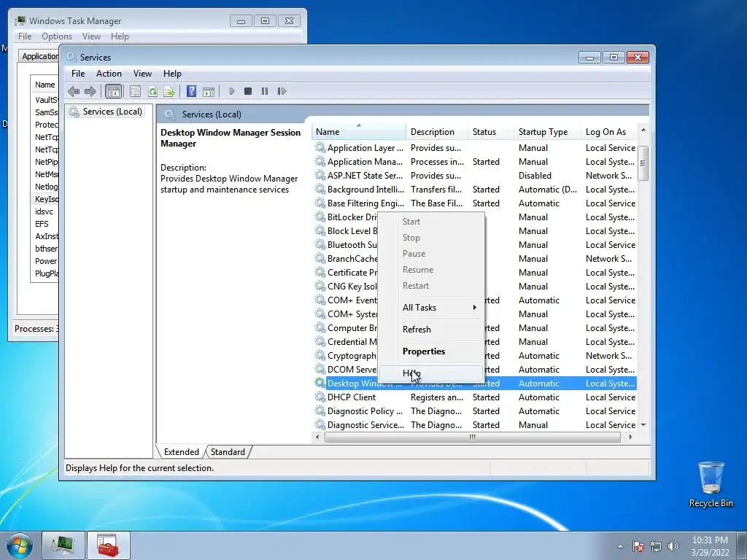
Task: Click scroll up arrow of services list
Action: (x=643, y=130)
